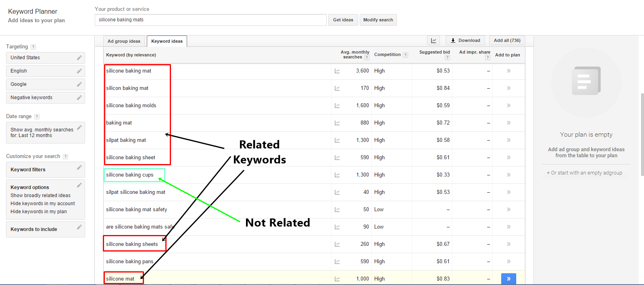Screen dimensions: 644x285
Task: Open help icon beside Date range
Action: click(x=37, y=117)
